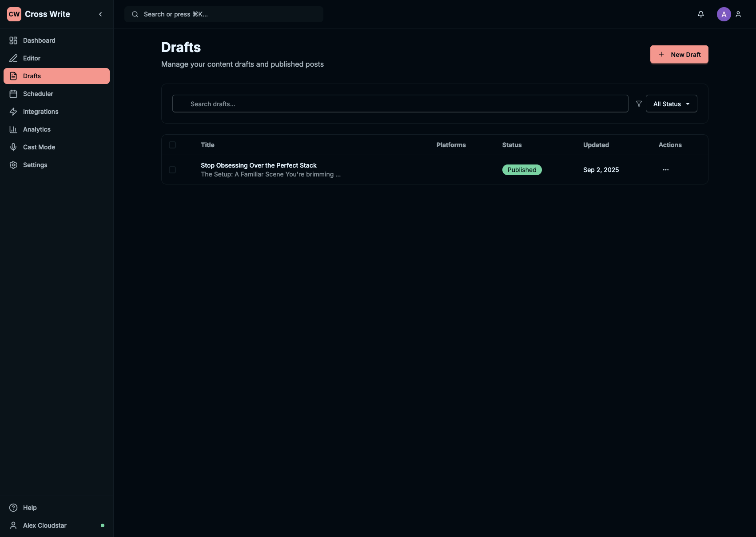Expand the All Status dropdown

tap(671, 104)
